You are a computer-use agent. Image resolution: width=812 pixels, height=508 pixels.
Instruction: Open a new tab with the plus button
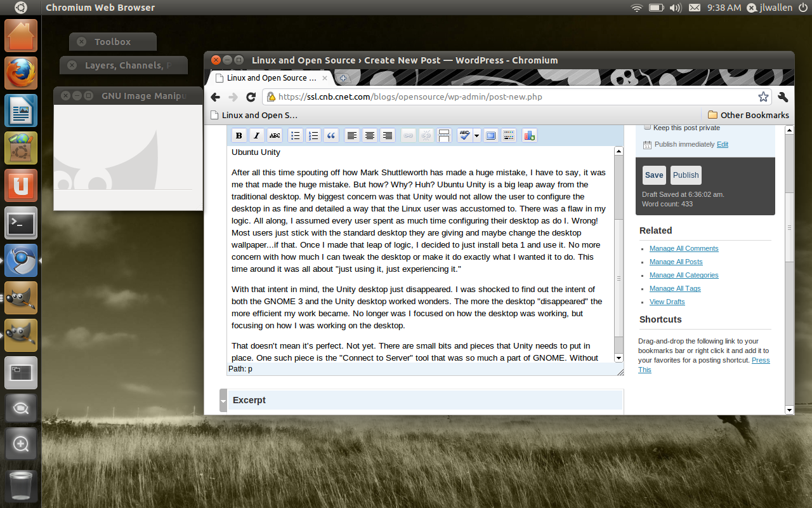point(343,78)
